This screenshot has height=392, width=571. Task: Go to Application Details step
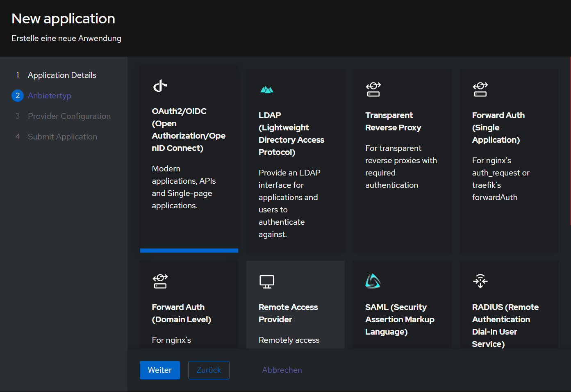62,75
